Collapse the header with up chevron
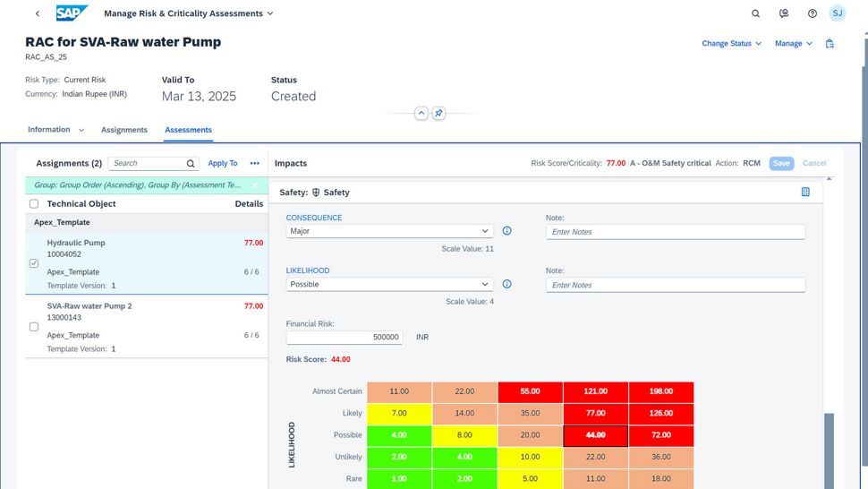 pyautogui.click(x=421, y=114)
